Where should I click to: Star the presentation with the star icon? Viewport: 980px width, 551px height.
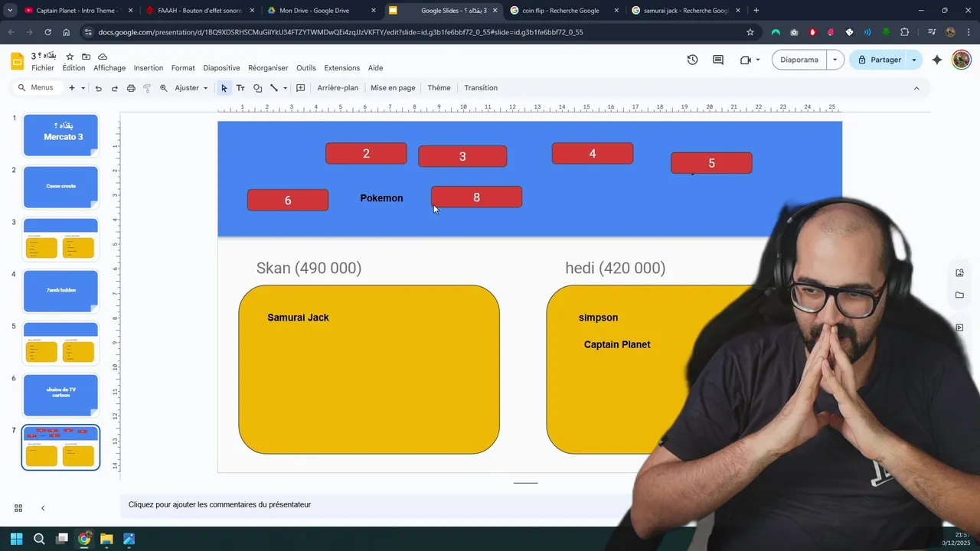tap(70, 57)
